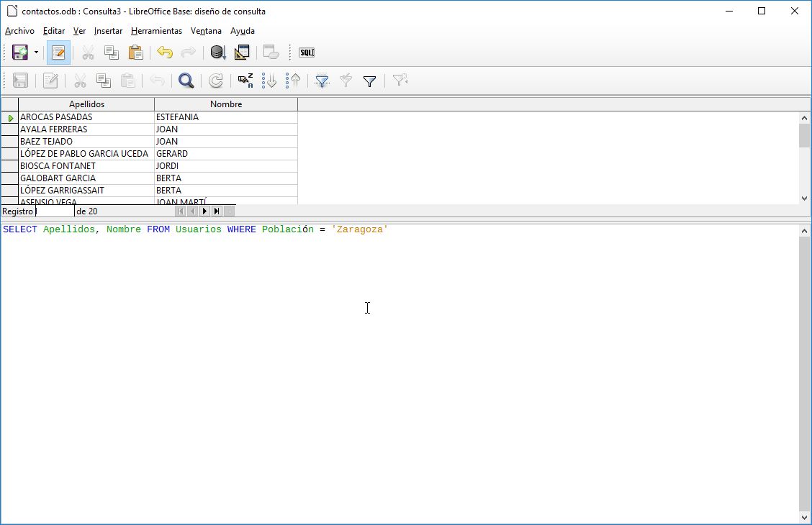The width and height of the screenshot is (812, 525).
Task: Select cell LÓPEZ GARRIGASSAIT
Action: point(86,191)
